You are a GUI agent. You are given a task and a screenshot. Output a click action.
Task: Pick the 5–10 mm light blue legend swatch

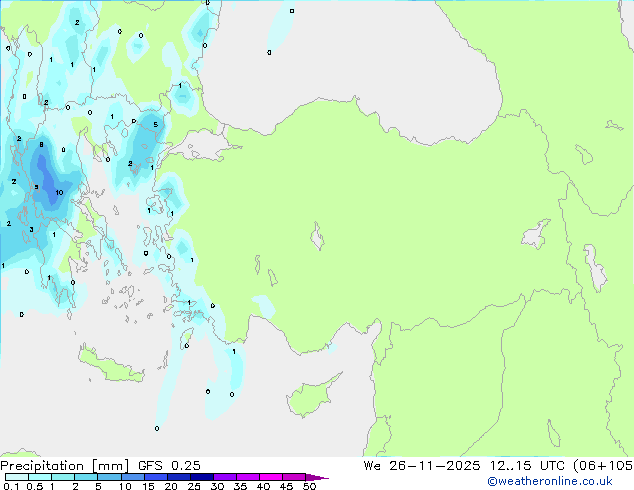pyautogui.click(x=109, y=477)
